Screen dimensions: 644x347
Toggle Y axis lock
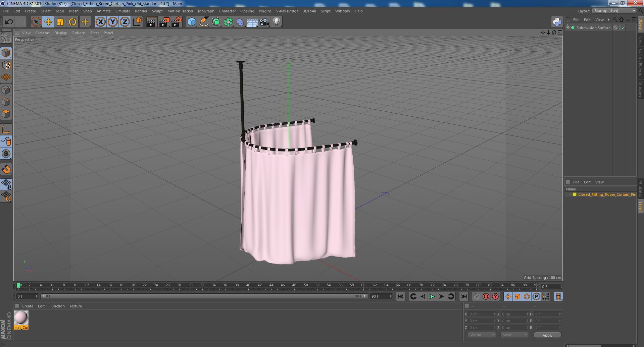(x=113, y=22)
